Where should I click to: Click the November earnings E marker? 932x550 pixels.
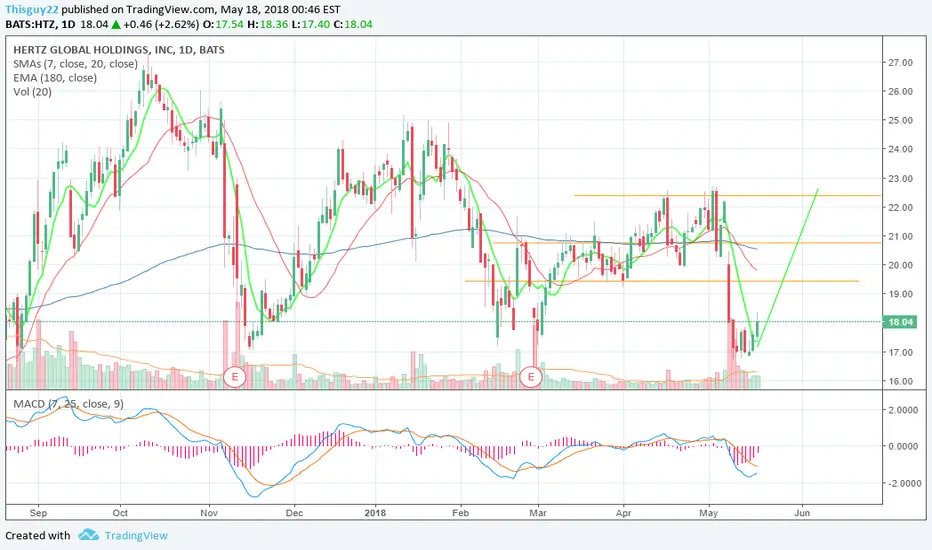(x=235, y=376)
